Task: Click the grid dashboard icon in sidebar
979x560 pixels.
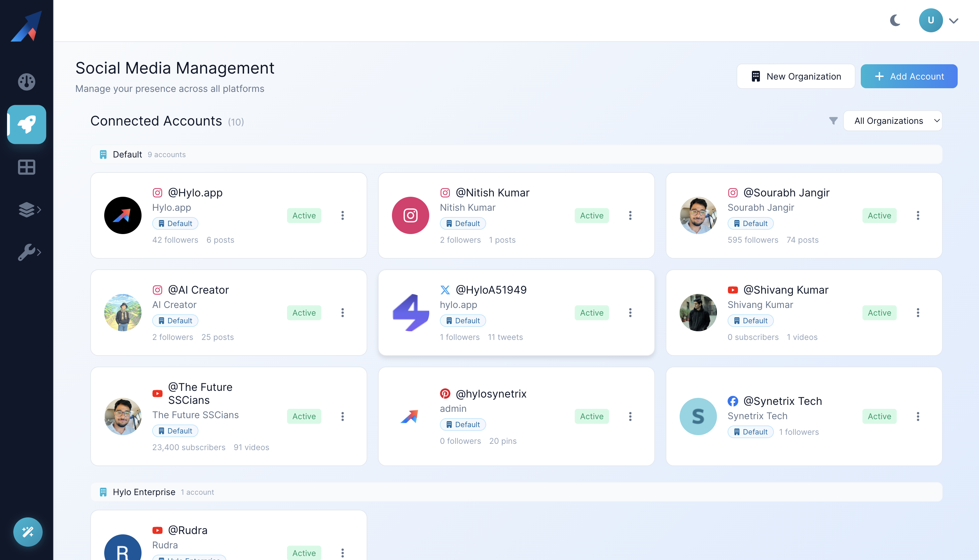Action: click(26, 167)
